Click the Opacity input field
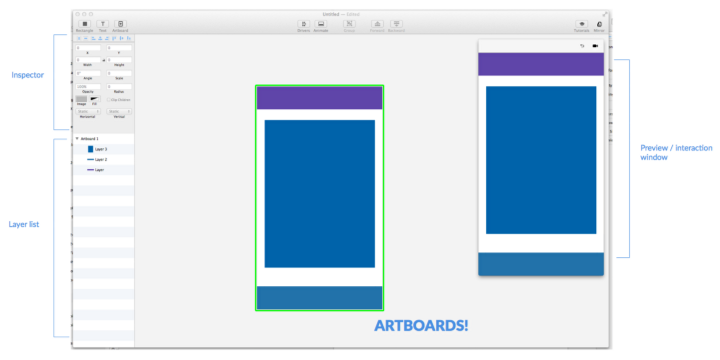Viewport: 720px width, 360px height. coord(88,86)
